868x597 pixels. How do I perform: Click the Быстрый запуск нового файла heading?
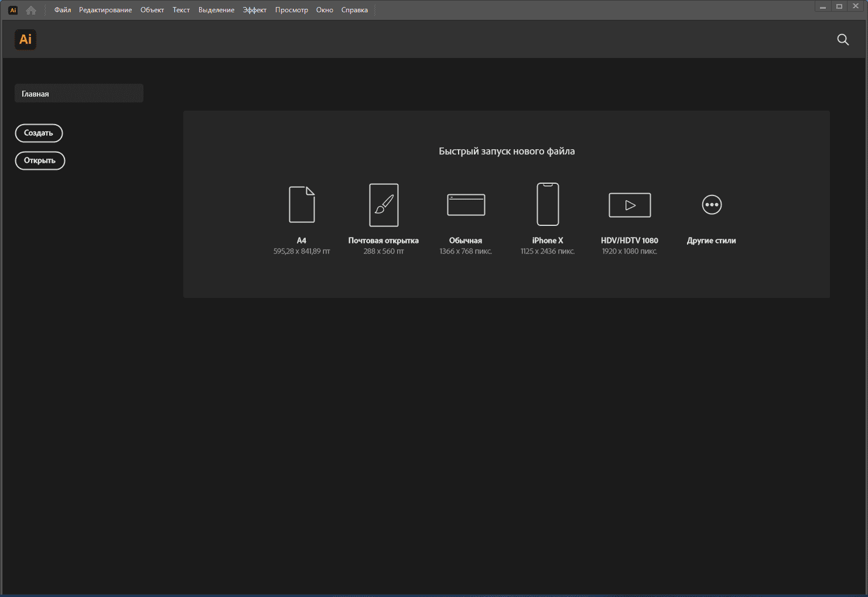507,151
